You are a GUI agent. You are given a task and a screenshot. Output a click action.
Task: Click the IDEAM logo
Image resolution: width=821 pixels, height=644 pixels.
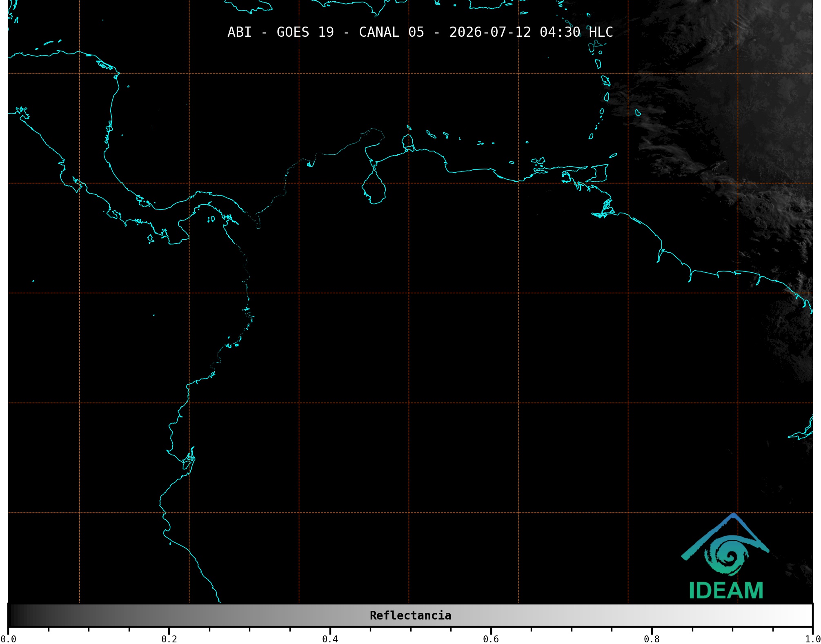(x=725, y=556)
